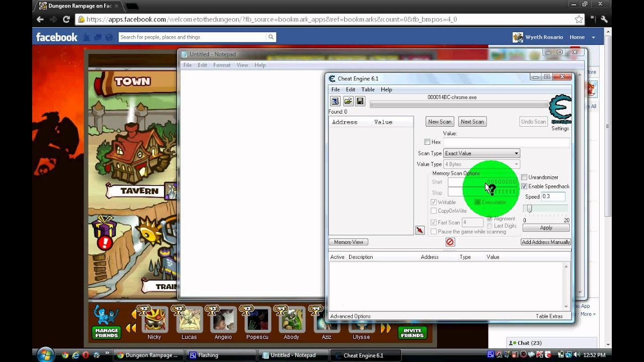Viewport: 644px width, 362px height.
Task: Click Facebook search magnifier icon
Action: pyautogui.click(x=271, y=37)
